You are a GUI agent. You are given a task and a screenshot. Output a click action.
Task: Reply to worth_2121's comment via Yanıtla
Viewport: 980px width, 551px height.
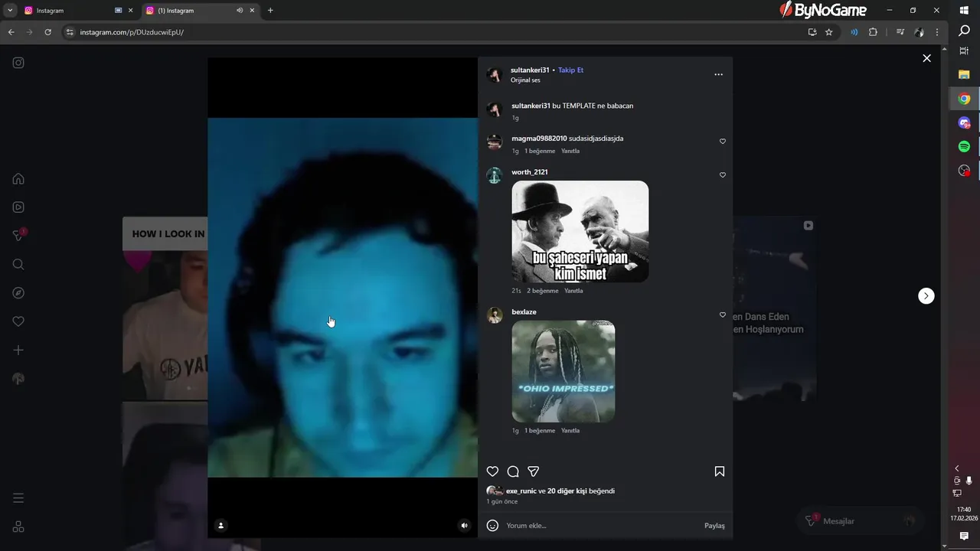click(x=573, y=291)
